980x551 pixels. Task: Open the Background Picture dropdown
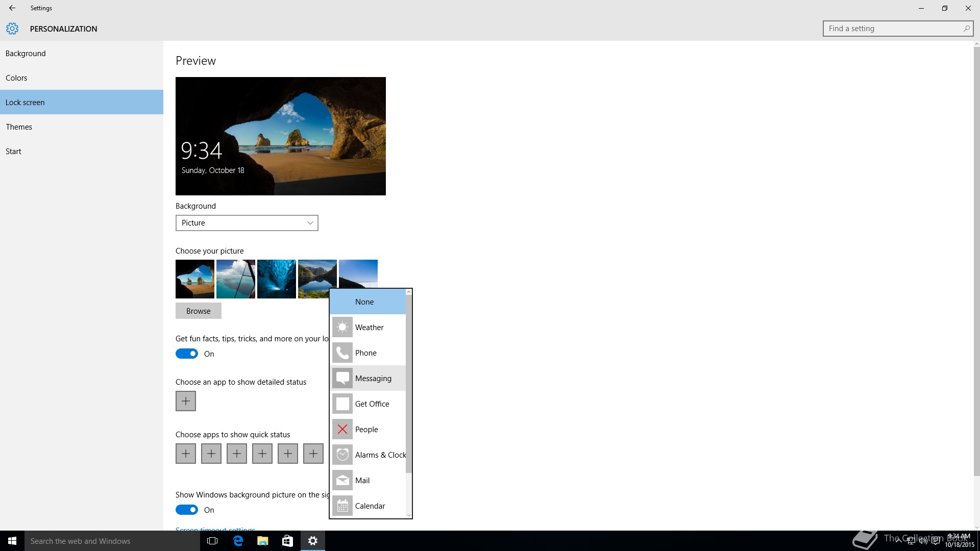coord(247,223)
